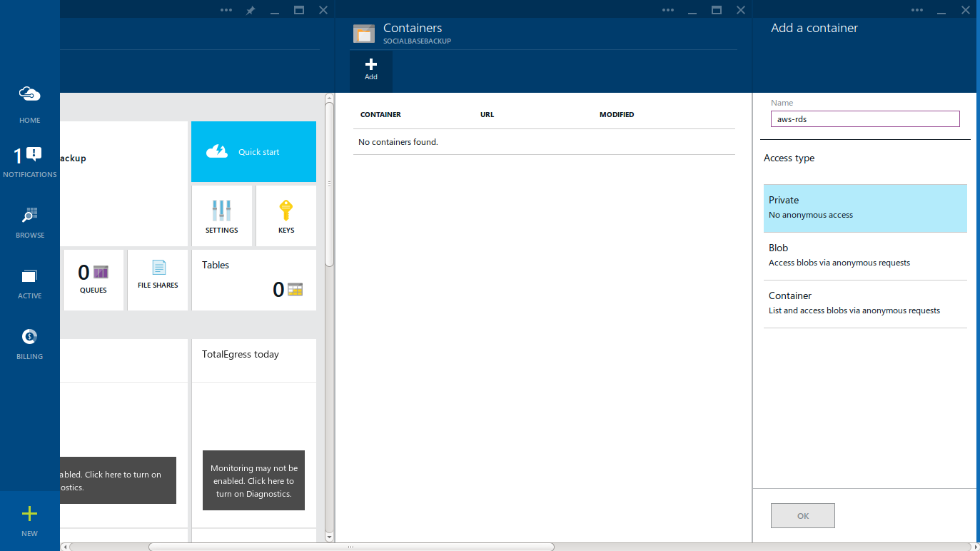
Task: Click the Containers blade header icon
Action: [x=364, y=34]
